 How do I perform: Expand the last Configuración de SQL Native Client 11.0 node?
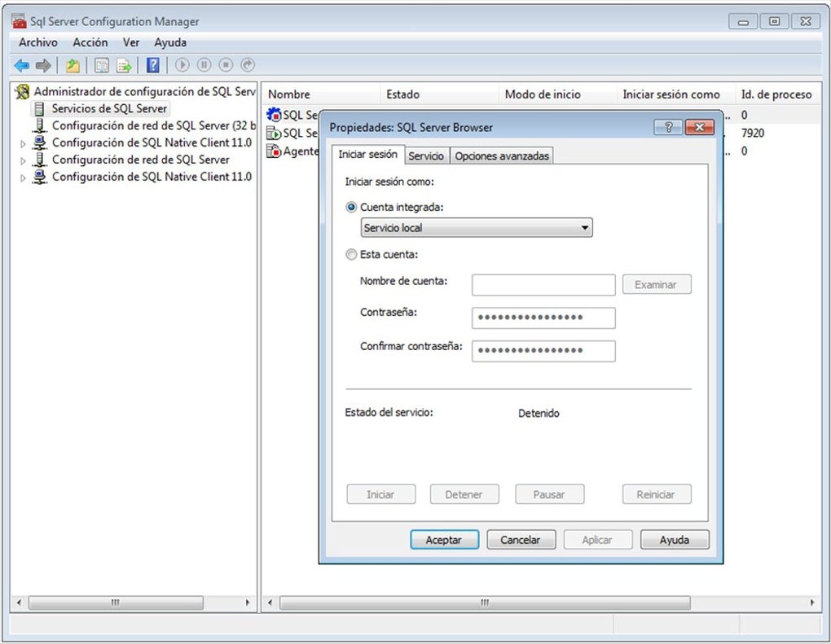point(23,177)
